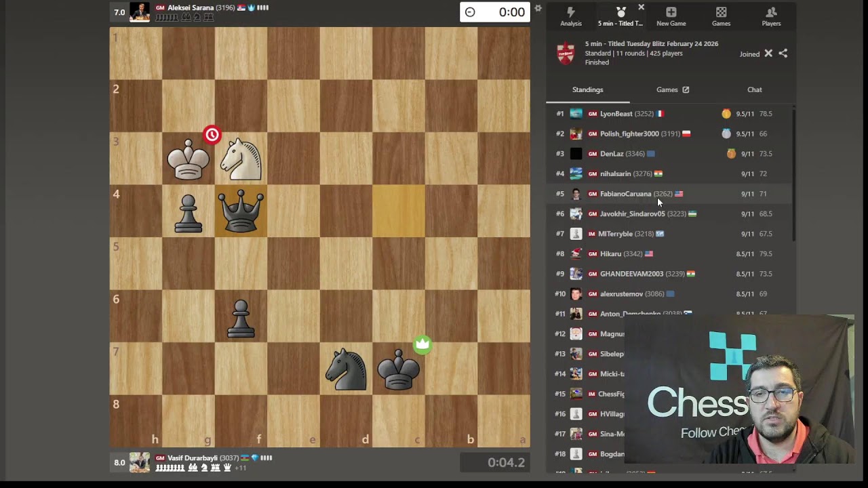This screenshot has height=488, width=868.
Task: Open FabianoCaruana's standings row
Action: click(669, 194)
